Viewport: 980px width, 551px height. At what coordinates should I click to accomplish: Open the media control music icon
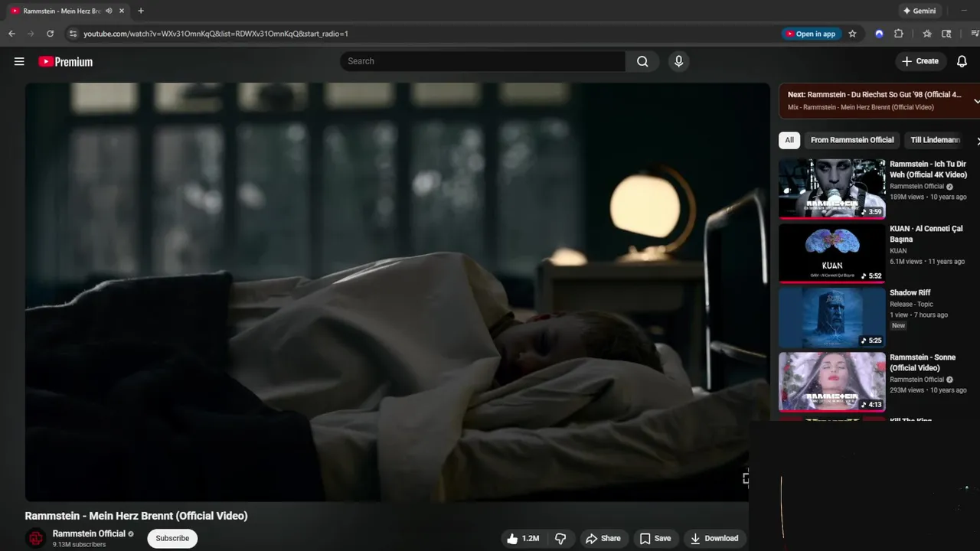[x=974, y=34]
